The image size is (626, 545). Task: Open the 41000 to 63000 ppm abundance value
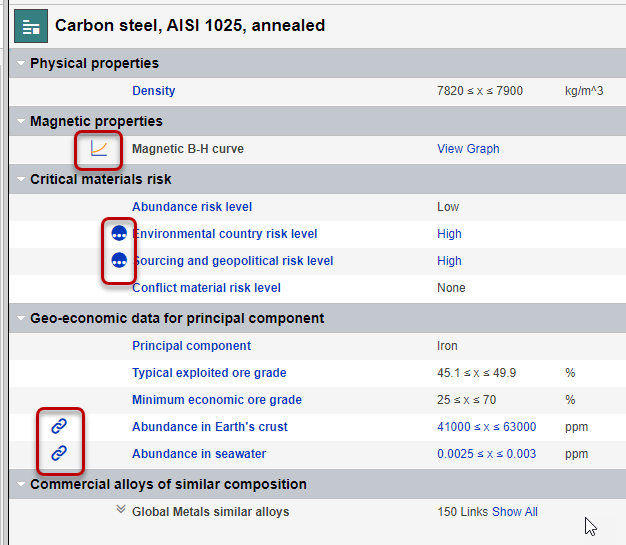486,427
